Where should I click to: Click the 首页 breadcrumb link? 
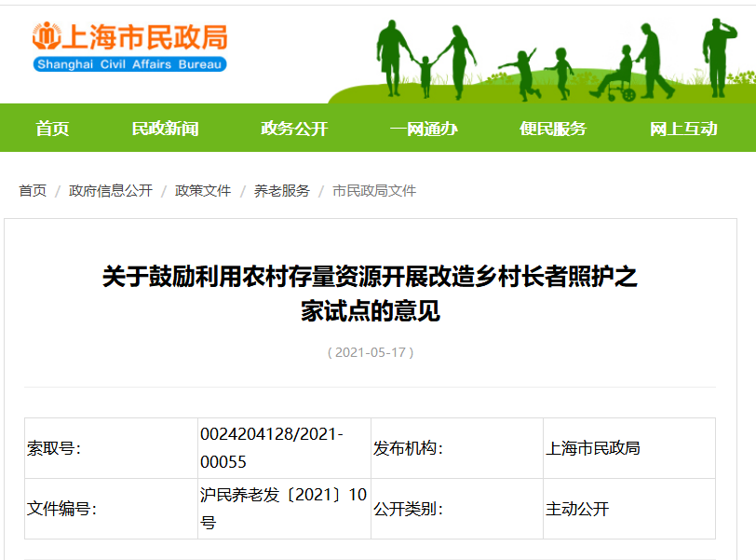coord(33,190)
